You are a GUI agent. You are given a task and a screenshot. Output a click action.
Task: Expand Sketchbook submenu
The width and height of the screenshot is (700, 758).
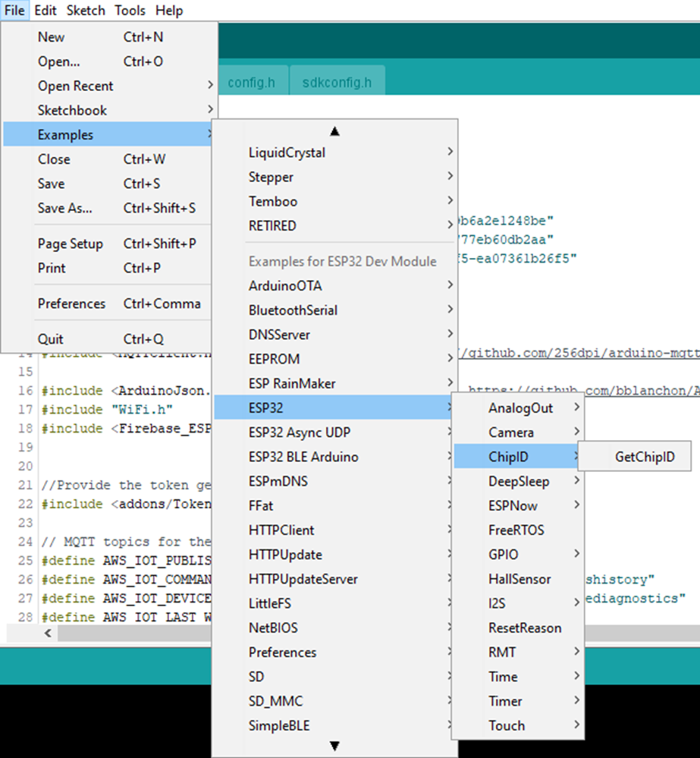[x=108, y=110]
